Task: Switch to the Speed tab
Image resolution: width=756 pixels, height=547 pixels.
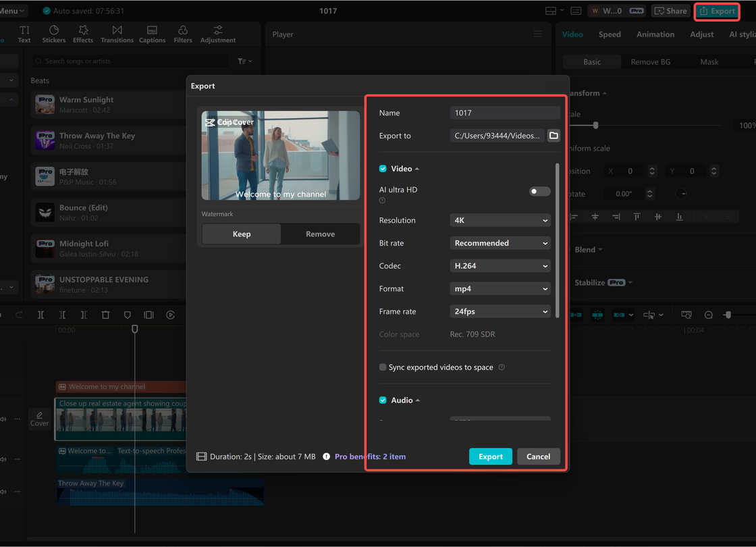Action: coord(610,34)
